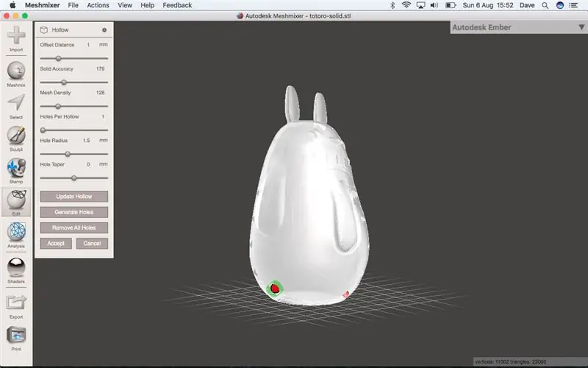Click the Mesh Density value 128

tap(100, 93)
